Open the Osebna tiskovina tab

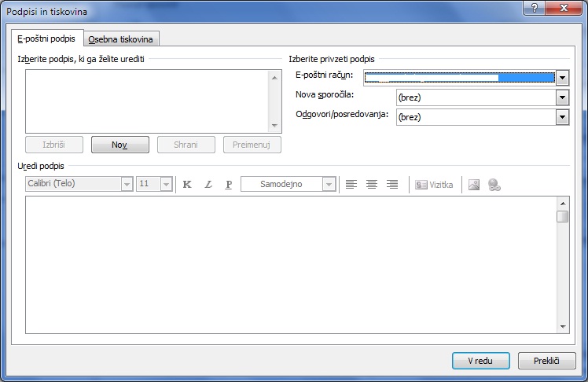tap(121, 39)
